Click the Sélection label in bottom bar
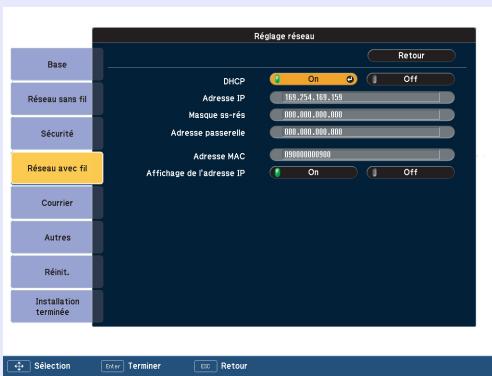 coord(52,366)
